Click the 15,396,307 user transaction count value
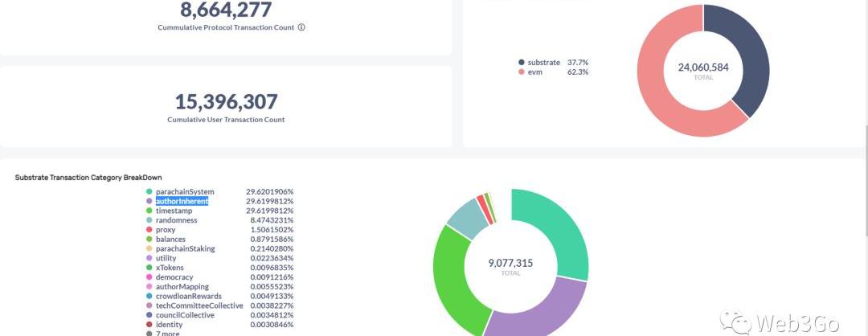Image resolution: width=868 pixels, height=336 pixels. click(226, 102)
